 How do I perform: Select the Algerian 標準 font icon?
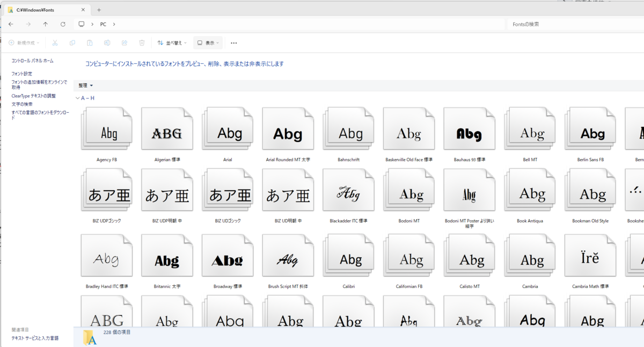click(x=167, y=129)
